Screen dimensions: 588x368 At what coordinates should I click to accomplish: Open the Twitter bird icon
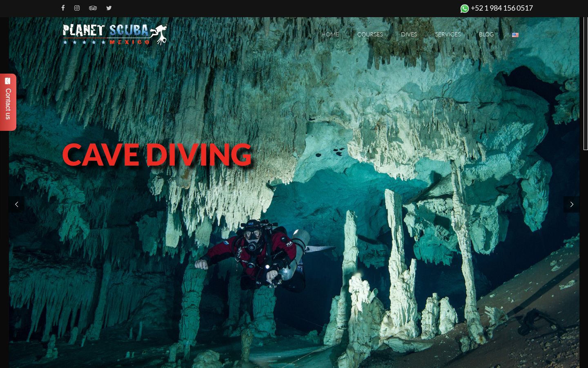click(109, 8)
